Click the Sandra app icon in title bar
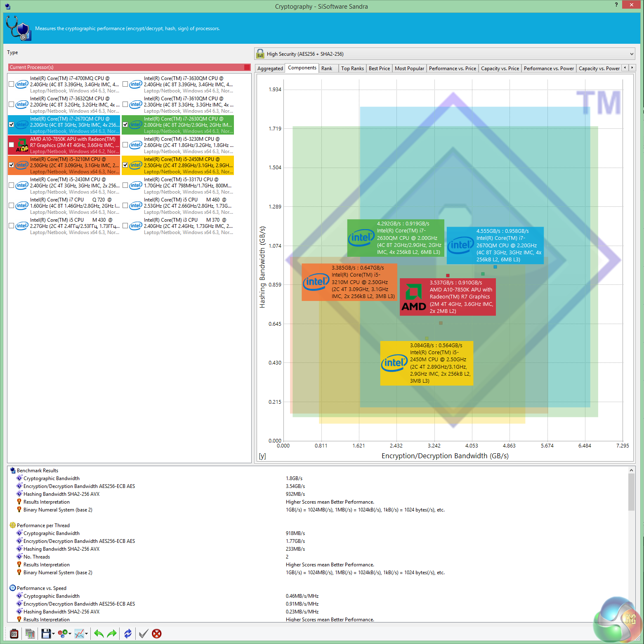 (x=8, y=6)
